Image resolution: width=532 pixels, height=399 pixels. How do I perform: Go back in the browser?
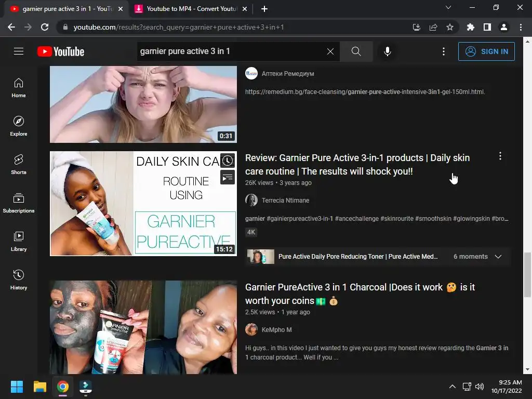11,27
